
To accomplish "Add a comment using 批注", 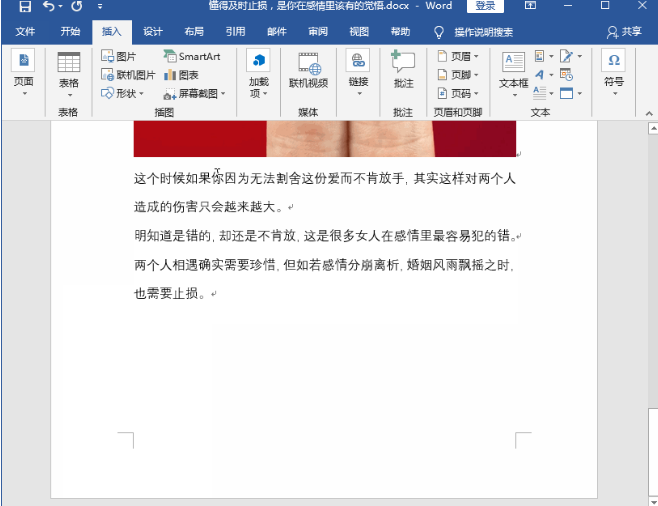I will click(403, 71).
